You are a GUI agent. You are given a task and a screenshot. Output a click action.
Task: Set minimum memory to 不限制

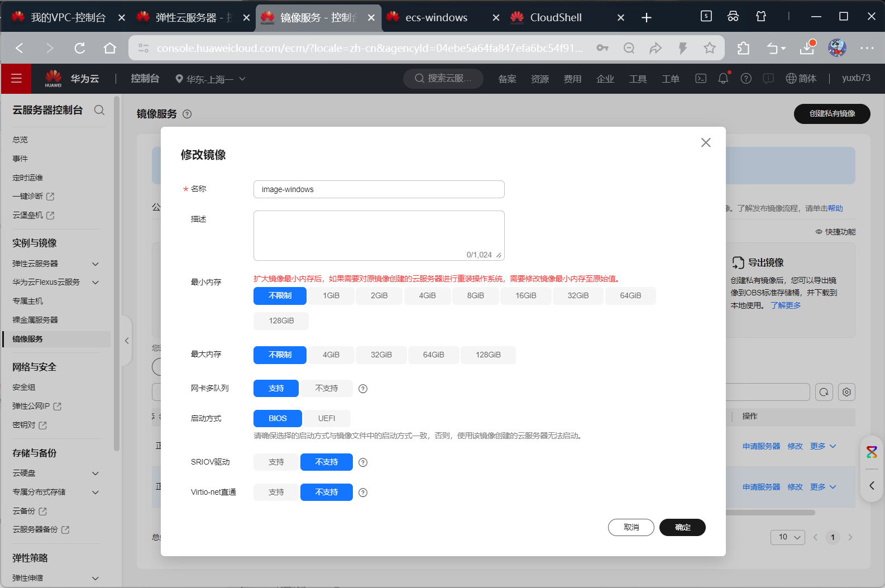(280, 295)
